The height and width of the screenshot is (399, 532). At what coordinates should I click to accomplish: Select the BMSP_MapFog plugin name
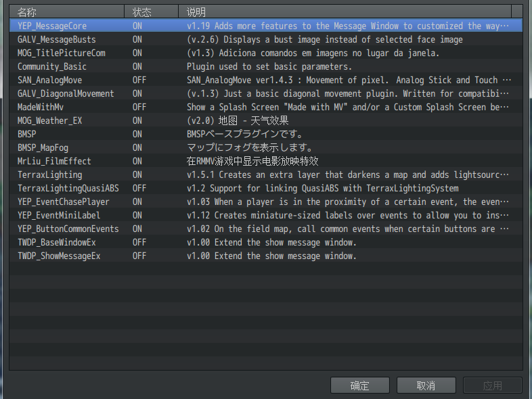(x=43, y=148)
